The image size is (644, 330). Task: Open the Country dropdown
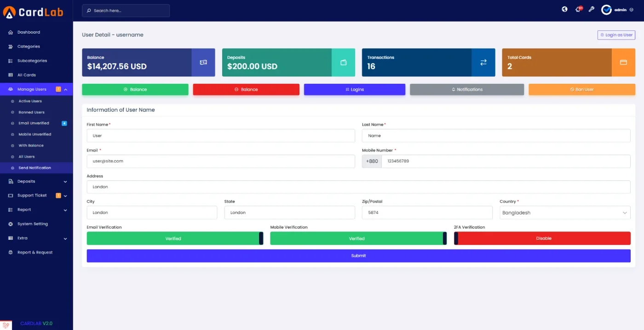click(565, 213)
